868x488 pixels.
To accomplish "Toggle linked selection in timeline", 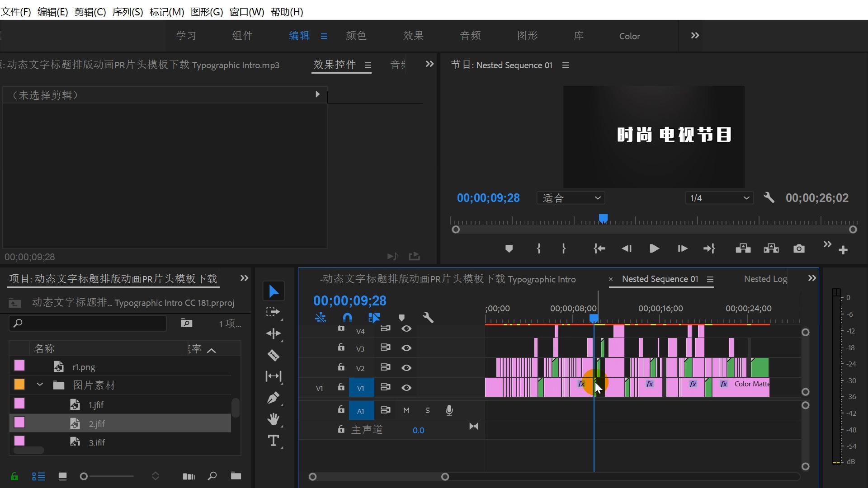I will 374,318.
